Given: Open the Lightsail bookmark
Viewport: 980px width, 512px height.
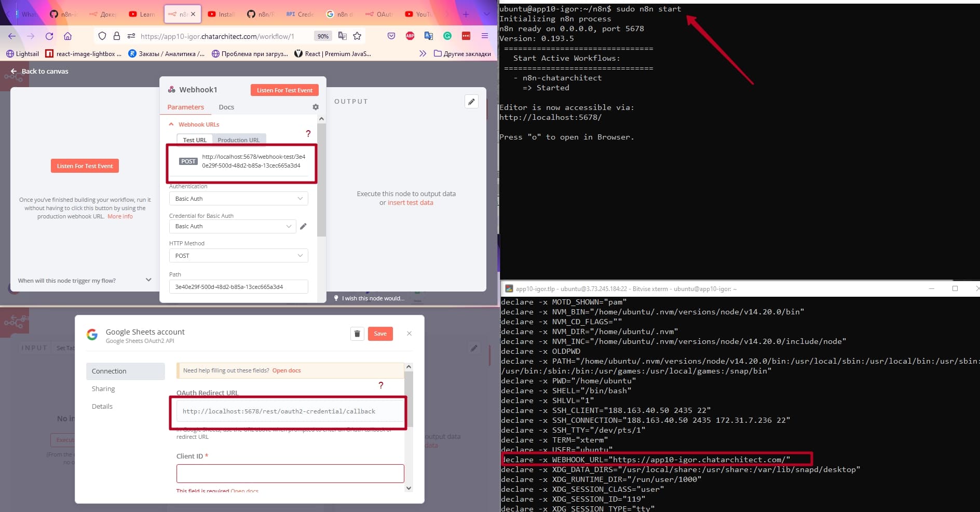Looking at the screenshot, I should coord(22,53).
